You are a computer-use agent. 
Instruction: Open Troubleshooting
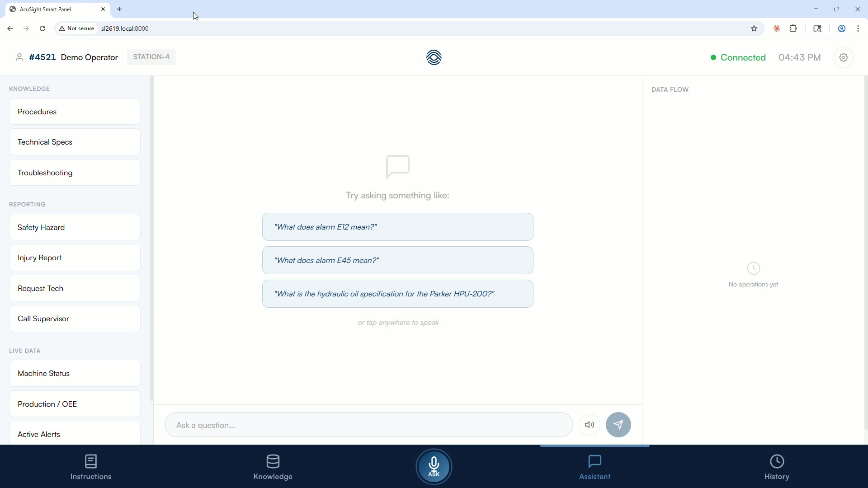(x=75, y=173)
